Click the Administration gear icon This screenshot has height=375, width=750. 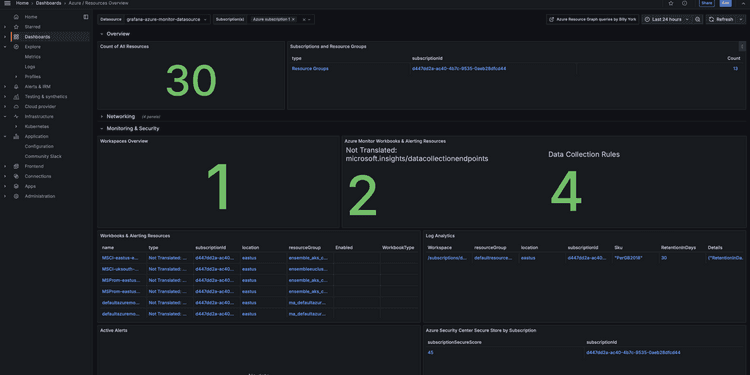(16, 196)
